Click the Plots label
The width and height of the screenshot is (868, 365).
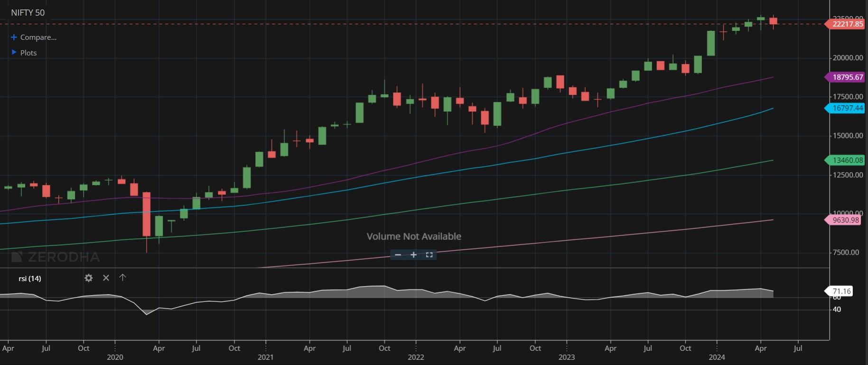(x=28, y=53)
